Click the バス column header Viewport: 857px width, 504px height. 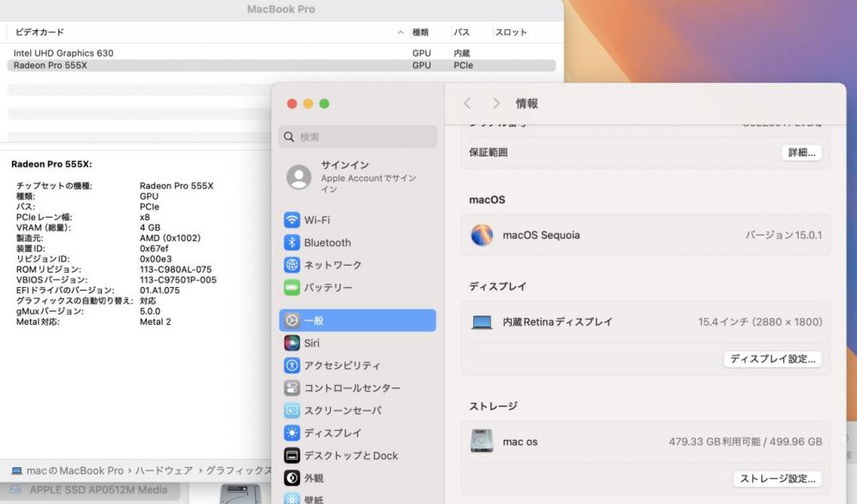(462, 33)
